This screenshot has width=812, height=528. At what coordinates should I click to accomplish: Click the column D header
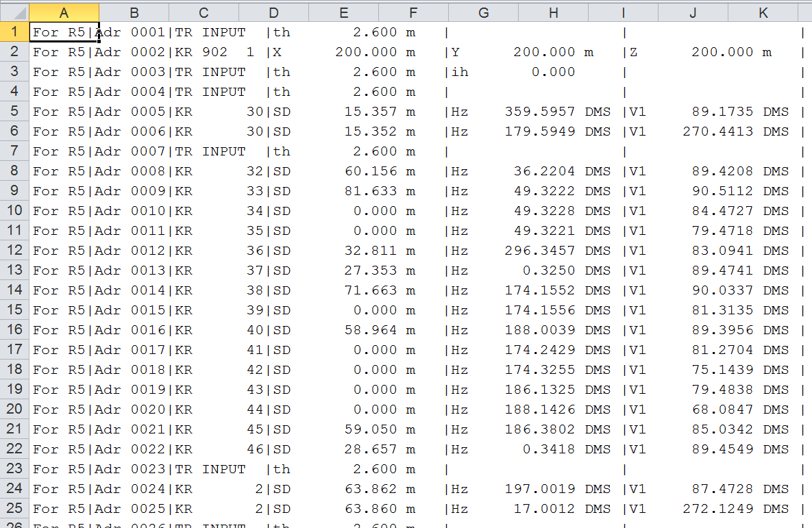pos(273,12)
